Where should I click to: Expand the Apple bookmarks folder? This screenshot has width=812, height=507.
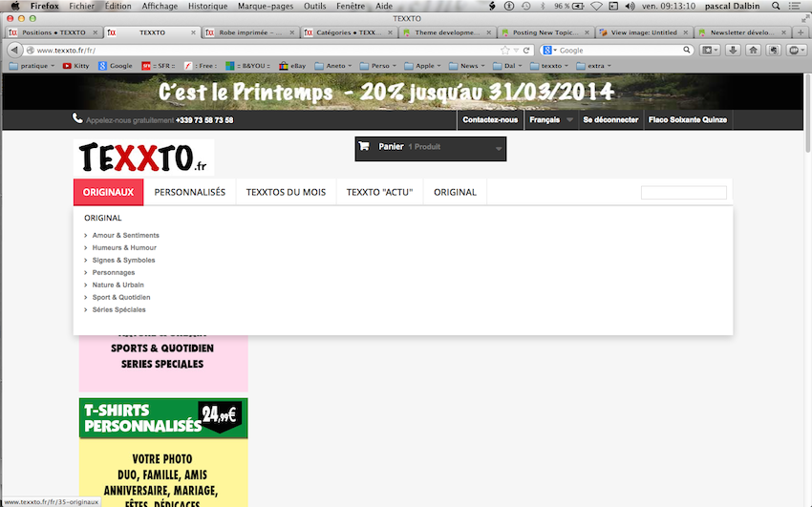422,66
